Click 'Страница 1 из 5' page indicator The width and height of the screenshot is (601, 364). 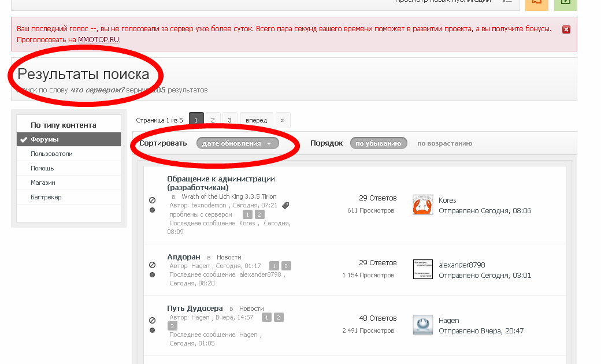[x=159, y=120]
